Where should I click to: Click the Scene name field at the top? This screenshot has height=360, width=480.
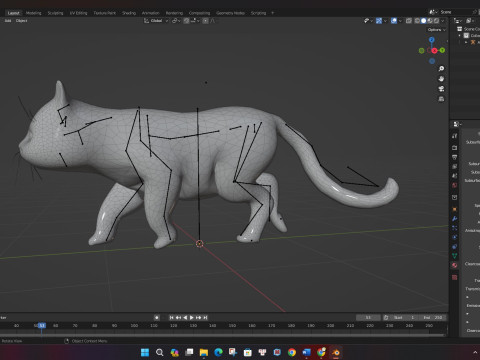(x=455, y=12)
